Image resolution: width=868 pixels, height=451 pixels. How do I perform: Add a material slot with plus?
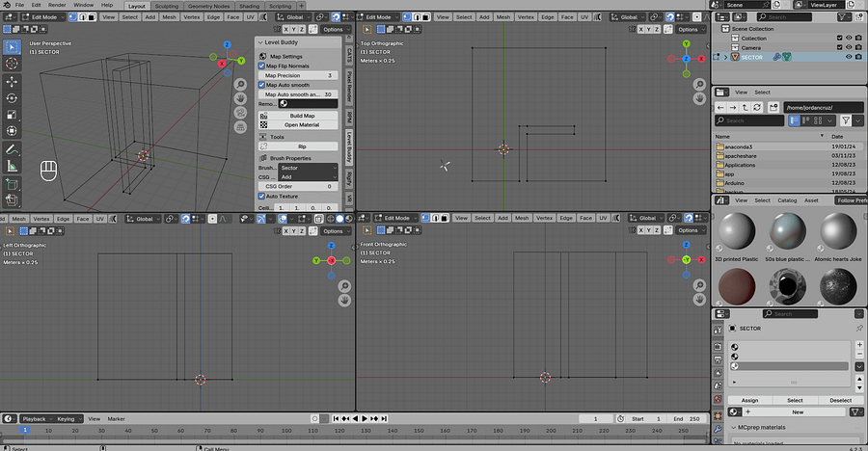click(859, 345)
